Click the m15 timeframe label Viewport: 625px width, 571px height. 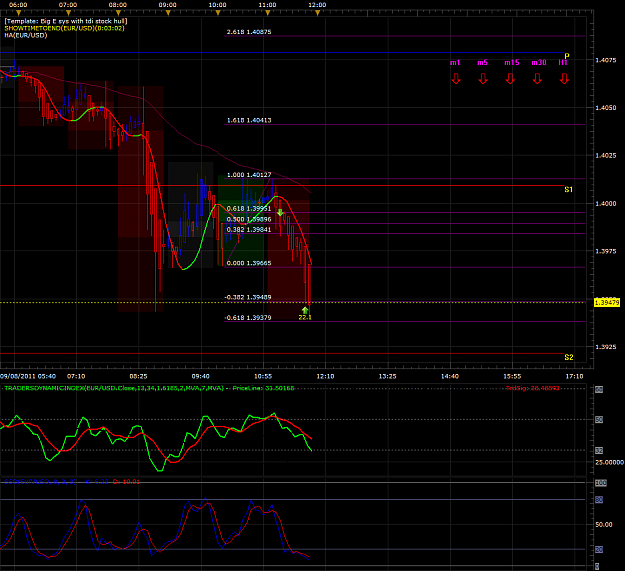tap(512, 63)
